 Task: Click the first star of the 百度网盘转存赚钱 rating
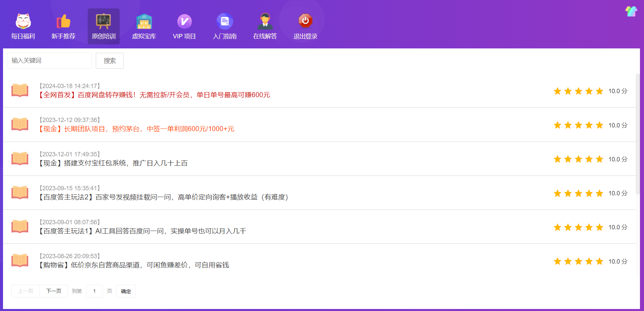pyautogui.click(x=558, y=91)
